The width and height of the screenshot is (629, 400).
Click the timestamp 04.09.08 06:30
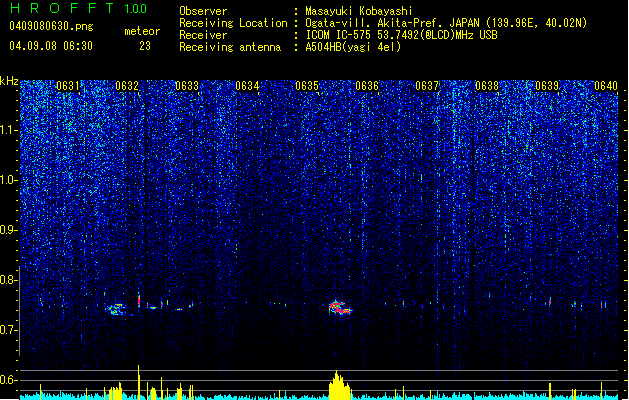click(51, 46)
